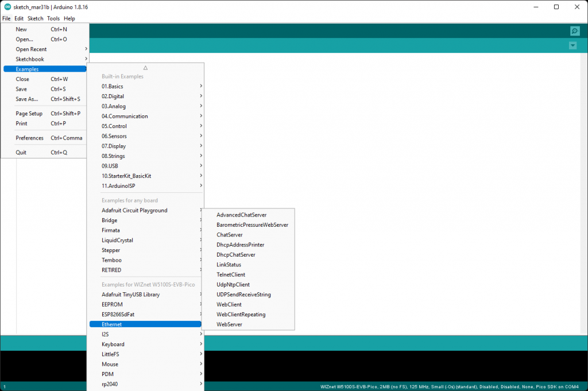Choose New from the File menu
Screen dimensions: 588x391
pos(45,29)
